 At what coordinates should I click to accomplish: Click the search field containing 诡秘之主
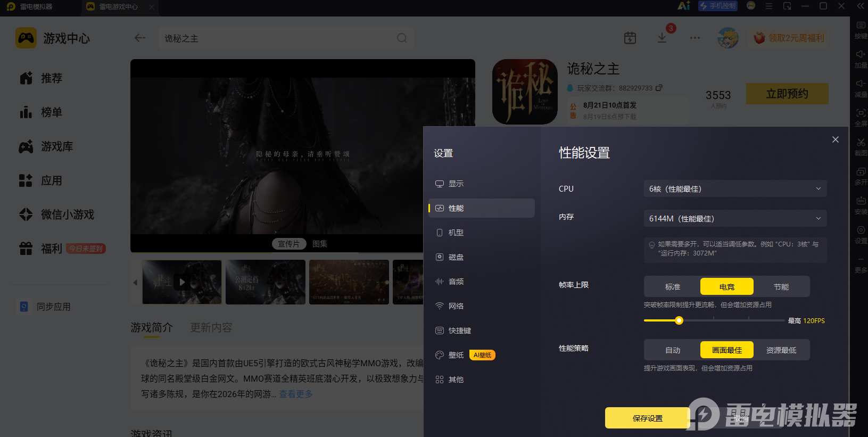click(x=286, y=38)
